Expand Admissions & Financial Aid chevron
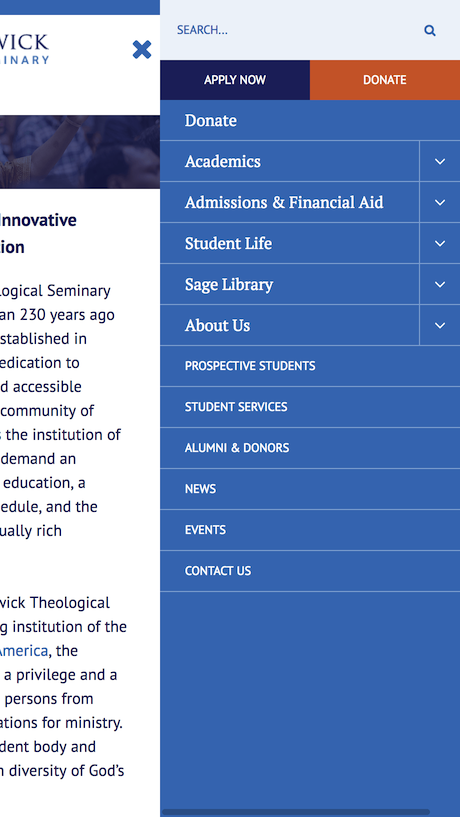The height and width of the screenshot is (817, 460). coord(440,202)
